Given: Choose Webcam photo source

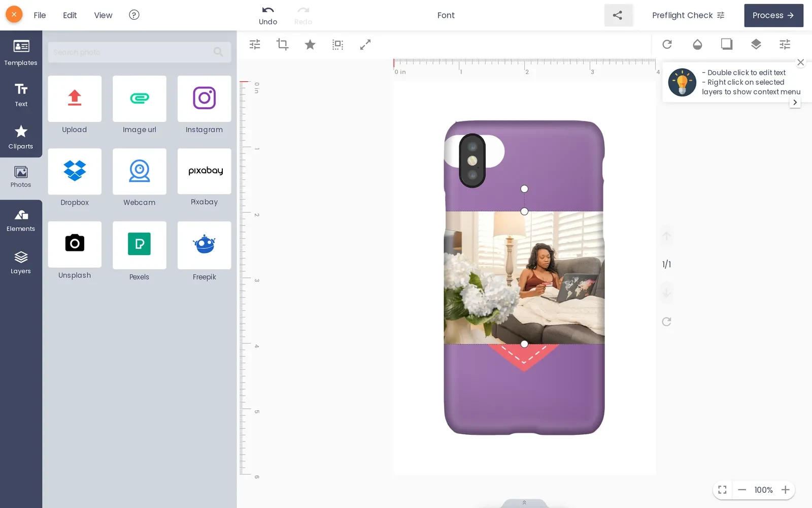Looking at the screenshot, I should point(140,177).
